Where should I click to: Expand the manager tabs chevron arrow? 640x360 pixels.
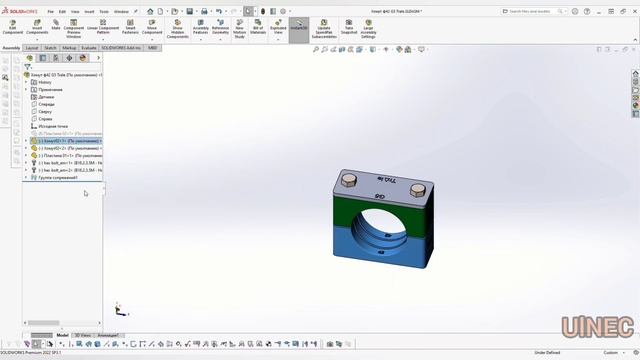tap(98, 58)
